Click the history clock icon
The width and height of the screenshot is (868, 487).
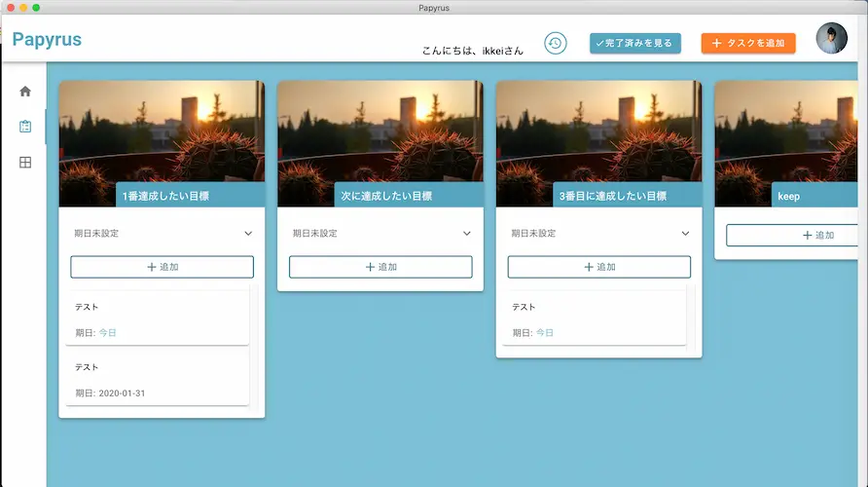[x=556, y=43]
